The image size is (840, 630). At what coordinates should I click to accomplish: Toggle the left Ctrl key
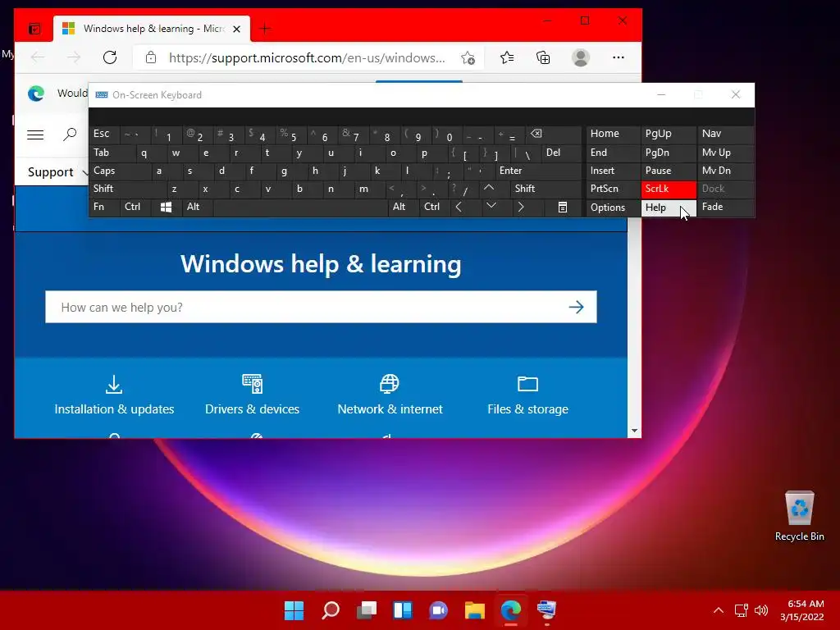(136, 207)
